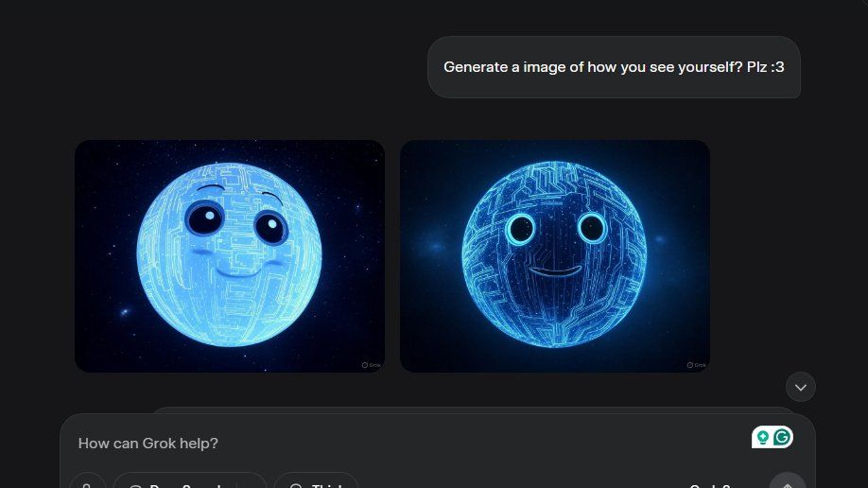Click the partially hidden panel behind the input box

tap(474, 410)
